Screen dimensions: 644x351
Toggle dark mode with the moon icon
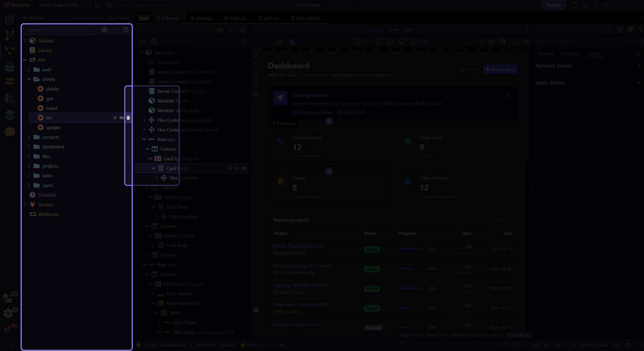(292, 42)
